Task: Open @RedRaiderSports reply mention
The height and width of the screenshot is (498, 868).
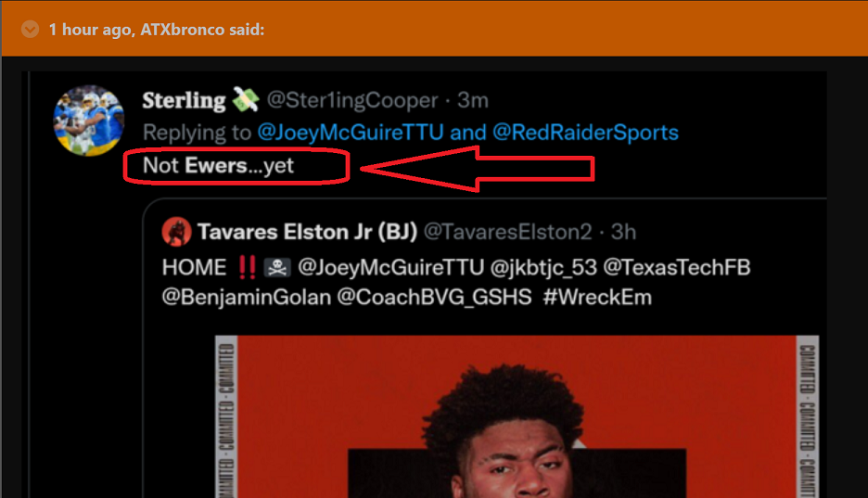Action: click(585, 133)
